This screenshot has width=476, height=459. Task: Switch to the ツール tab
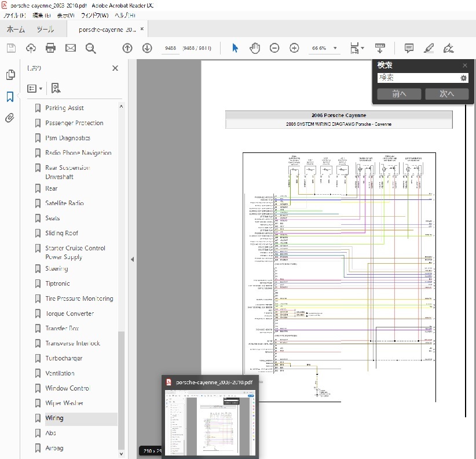[45, 30]
